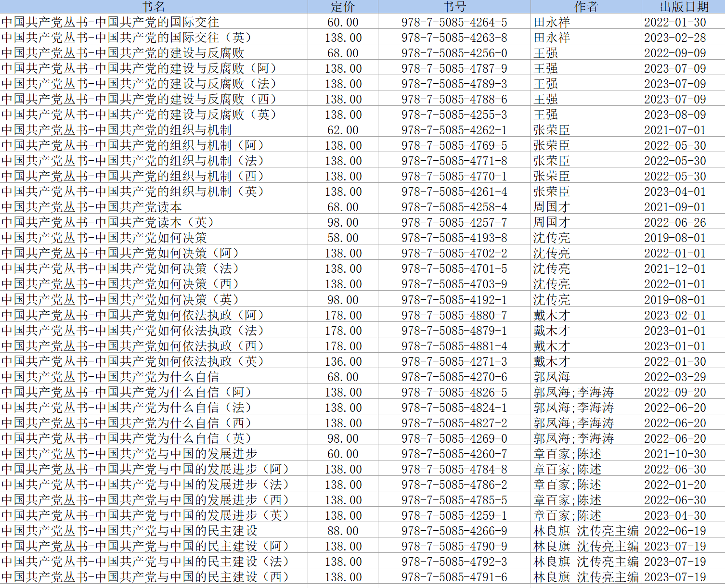Select title 中国共产党的建设与反腐败（阿）
Viewport: 725px width, 588px height.
click(140, 68)
